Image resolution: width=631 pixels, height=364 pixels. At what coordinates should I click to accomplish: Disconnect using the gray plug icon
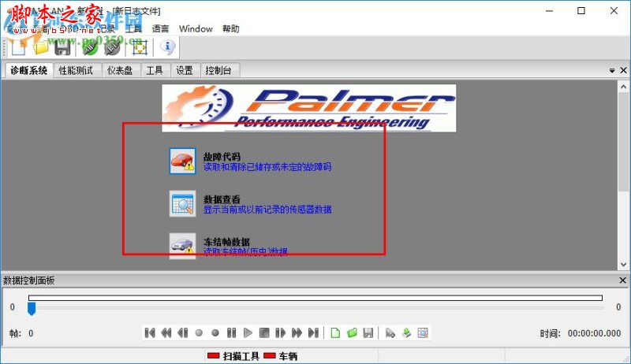point(112,48)
